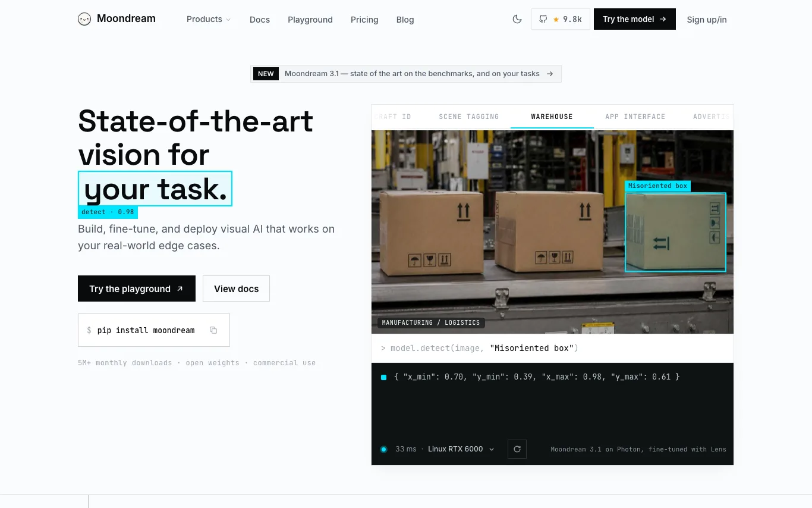The height and width of the screenshot is (508, 812).
Task: Click the arrow in the announcement banner
Action: (x=550, y=74)
